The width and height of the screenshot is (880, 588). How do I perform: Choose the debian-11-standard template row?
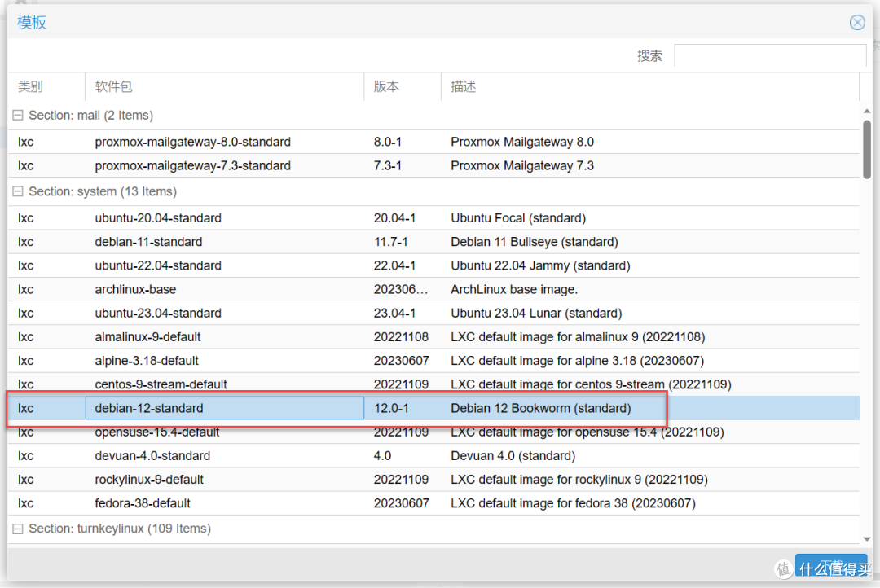(x=148, y=242)
